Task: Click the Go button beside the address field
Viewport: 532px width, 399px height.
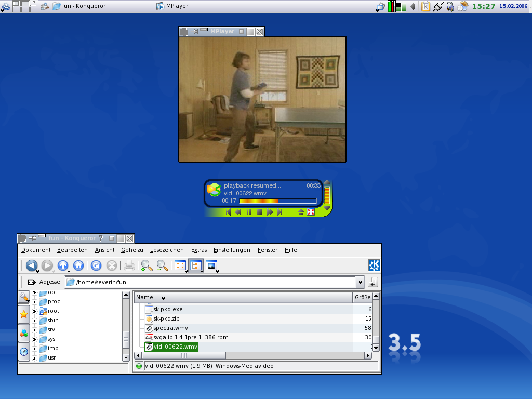Action: (373, 282)
